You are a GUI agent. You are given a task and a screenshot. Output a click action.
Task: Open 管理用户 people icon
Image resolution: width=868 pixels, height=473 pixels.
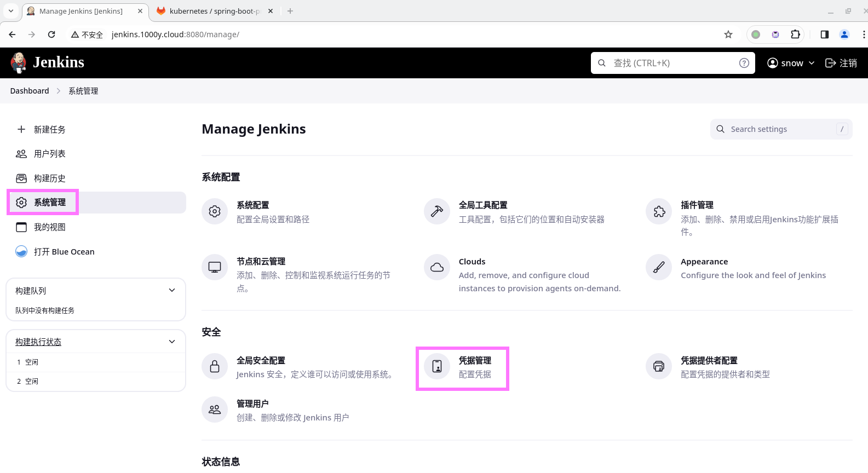(215, 409)
